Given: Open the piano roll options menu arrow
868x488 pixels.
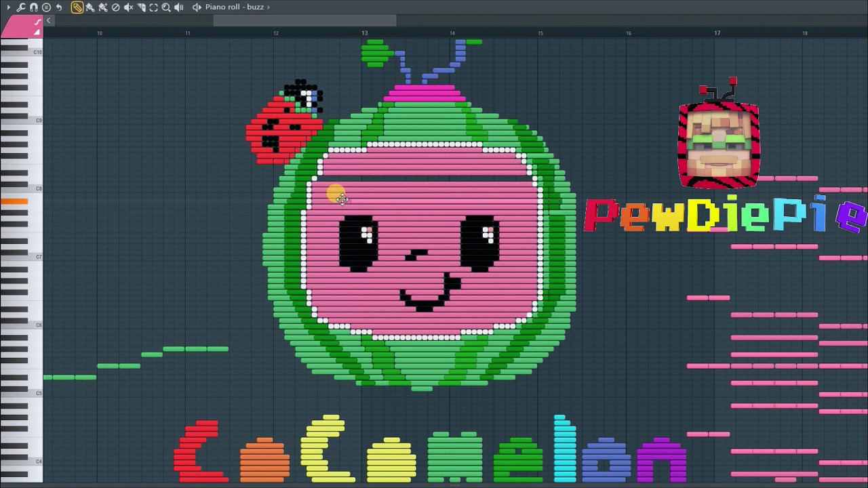Looking at the screenshot, I should 8,7.
